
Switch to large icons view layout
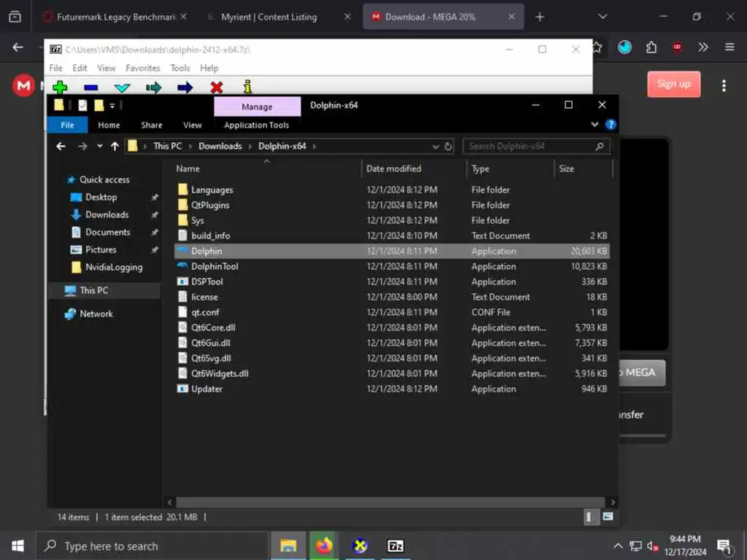point(608,517)
